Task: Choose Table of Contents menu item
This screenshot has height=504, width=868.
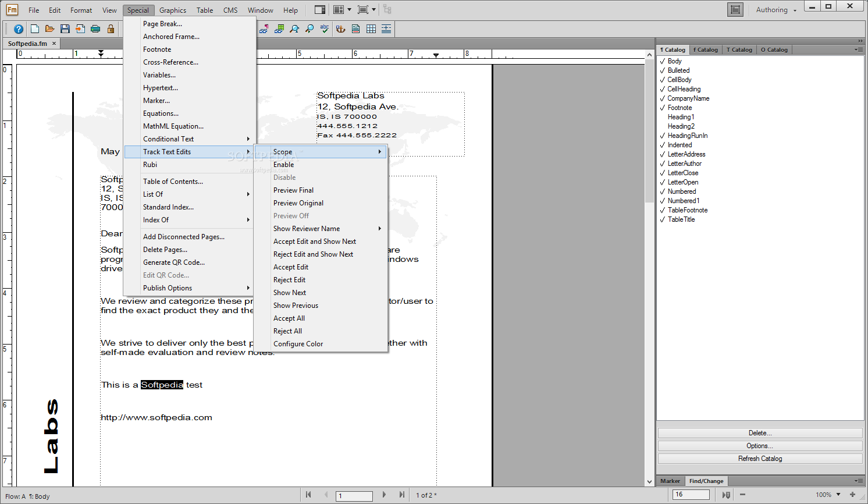Action: point(190,182)
